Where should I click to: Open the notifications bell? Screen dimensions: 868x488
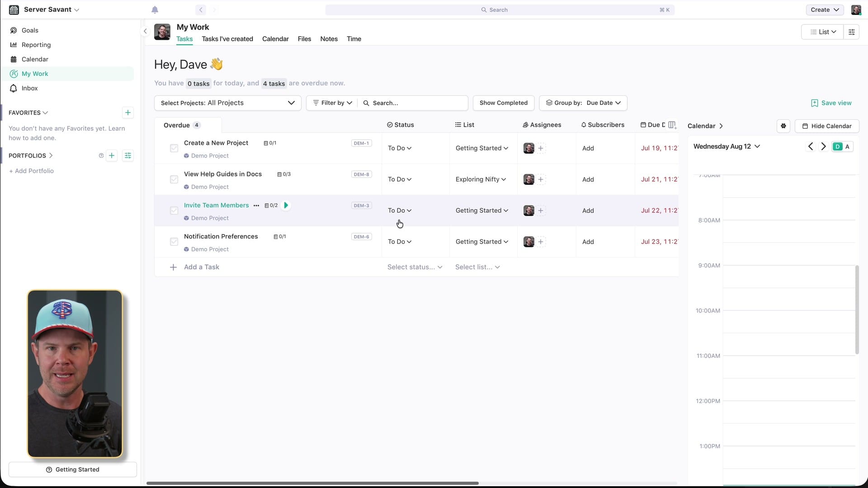tap(155, 9)
